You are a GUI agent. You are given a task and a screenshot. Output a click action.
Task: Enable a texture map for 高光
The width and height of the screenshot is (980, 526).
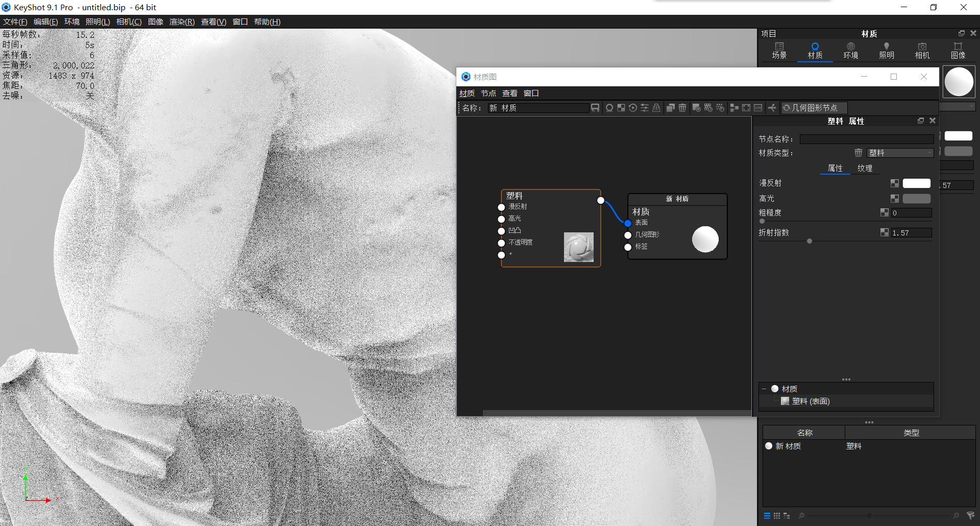894,199
